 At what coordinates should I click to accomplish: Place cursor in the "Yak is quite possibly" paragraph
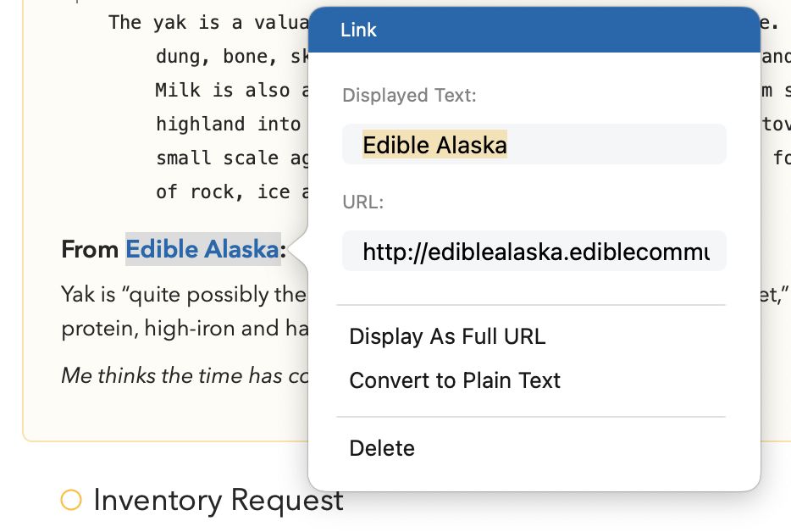click(x=184, y=294)
